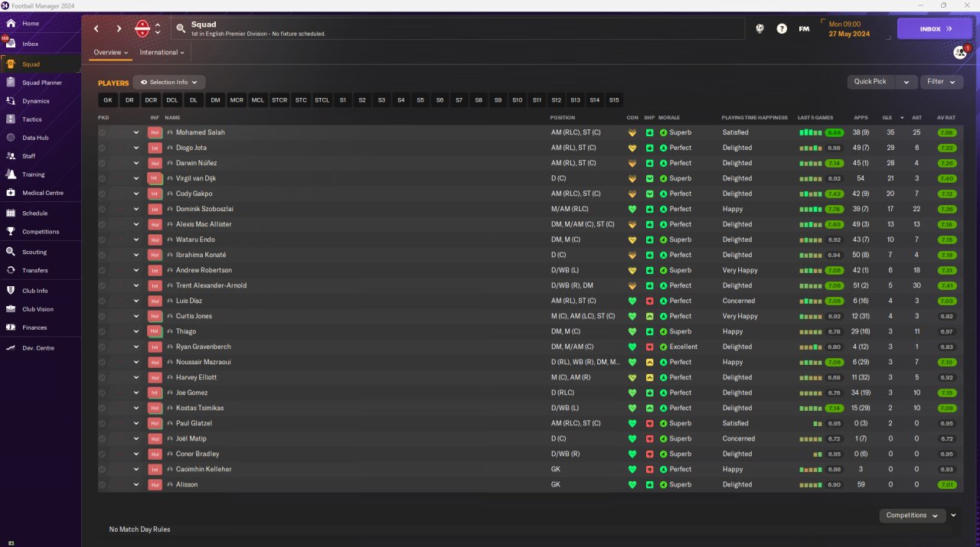Toggle pick circle for Joe Gomez
The width and height of the screenshot is (980, 547).
102,392
